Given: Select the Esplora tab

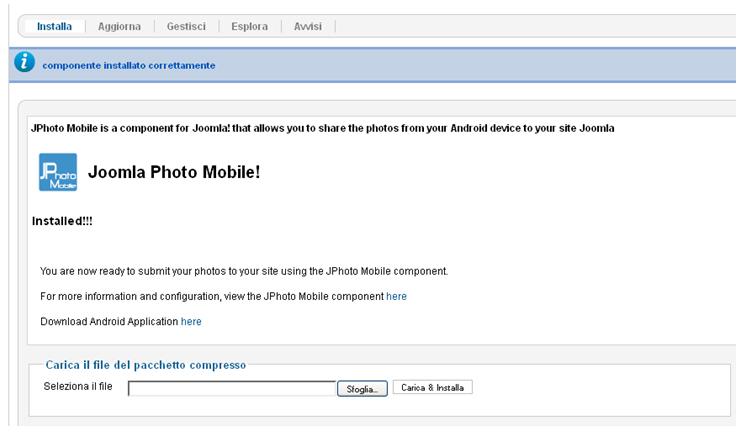Looking at the screenshot, I should 249,26.
